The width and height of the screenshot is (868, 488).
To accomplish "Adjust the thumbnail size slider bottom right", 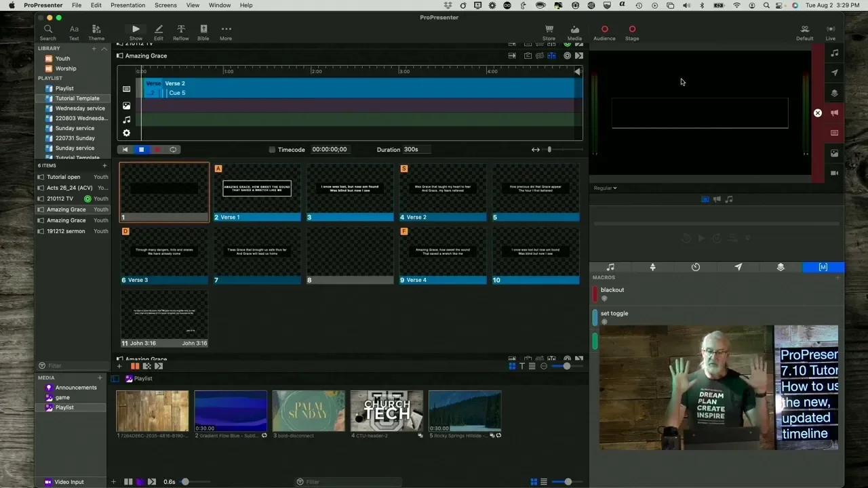I will 568,481.
